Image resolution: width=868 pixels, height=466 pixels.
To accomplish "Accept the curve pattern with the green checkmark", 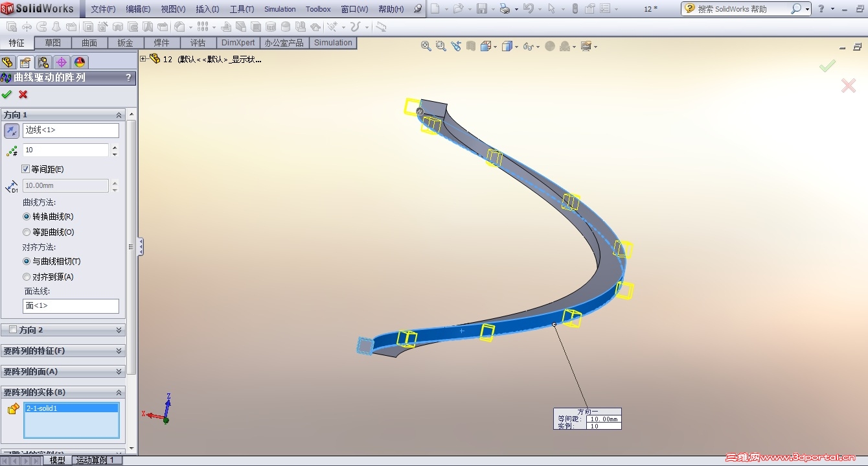I will pyautogui.click(x=6, y=95).
